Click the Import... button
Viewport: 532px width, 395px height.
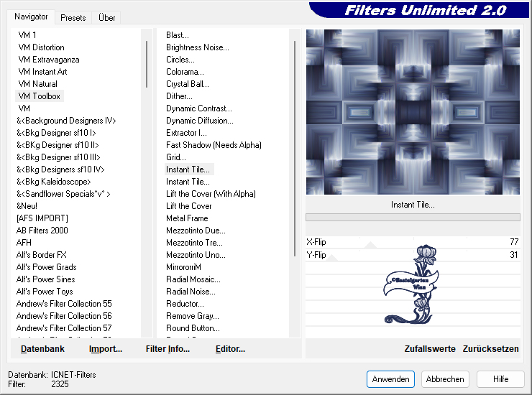[106, 348]
